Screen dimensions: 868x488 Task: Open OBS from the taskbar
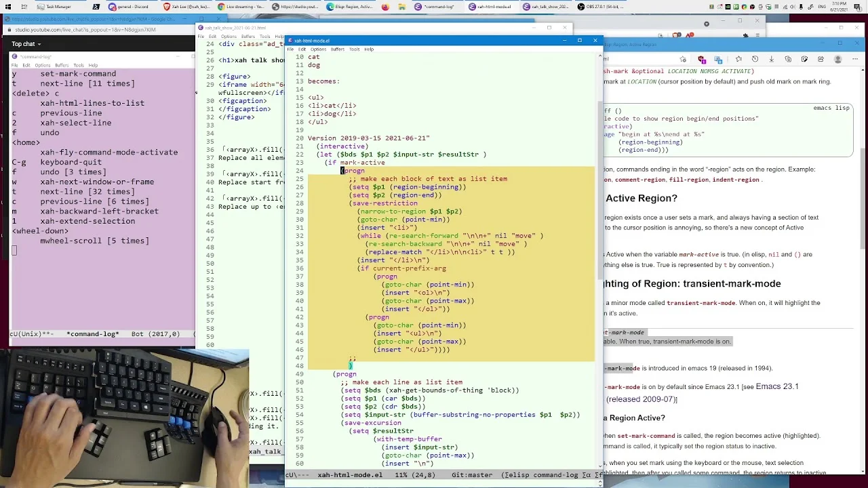coord(600,7)
